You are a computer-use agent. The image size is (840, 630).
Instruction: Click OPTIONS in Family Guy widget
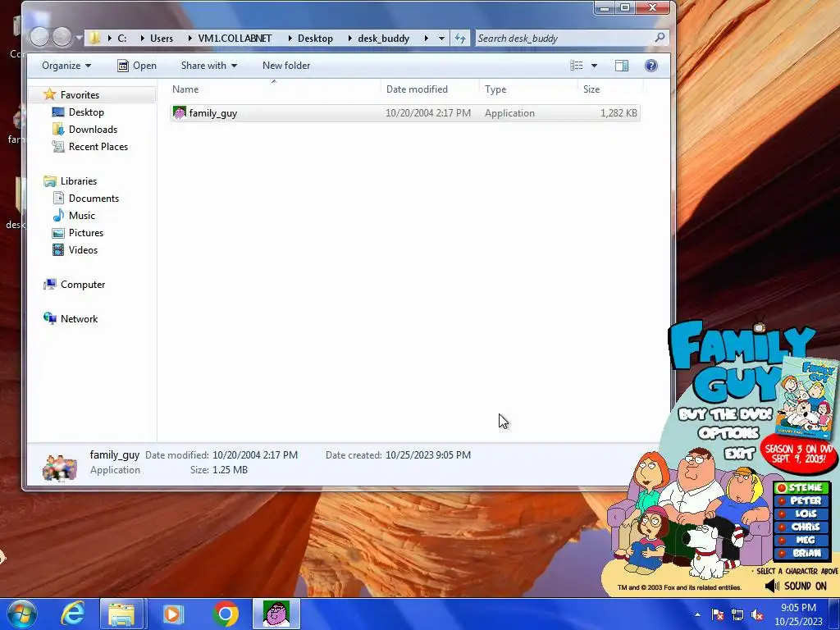coord(728,433)
